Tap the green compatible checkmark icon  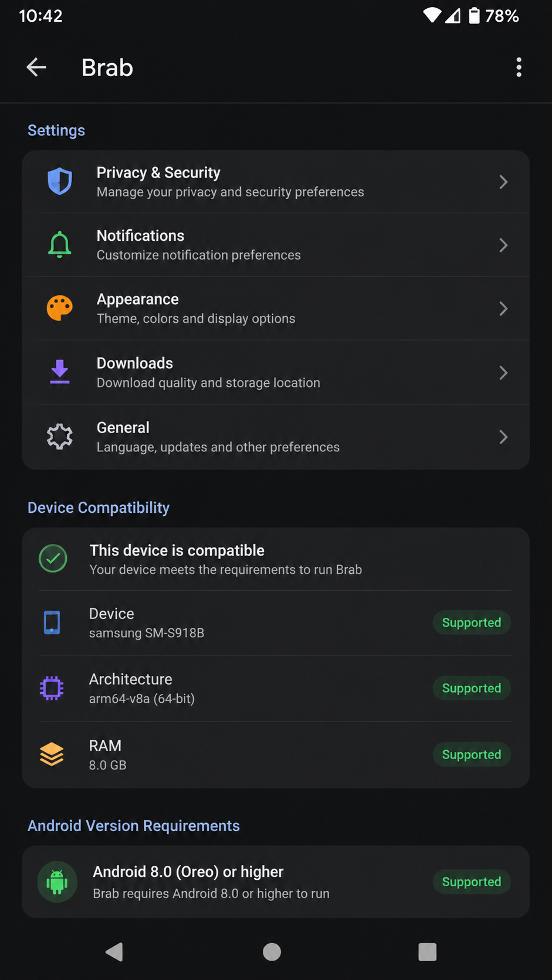pyautogui.click(x=53, y=559)
